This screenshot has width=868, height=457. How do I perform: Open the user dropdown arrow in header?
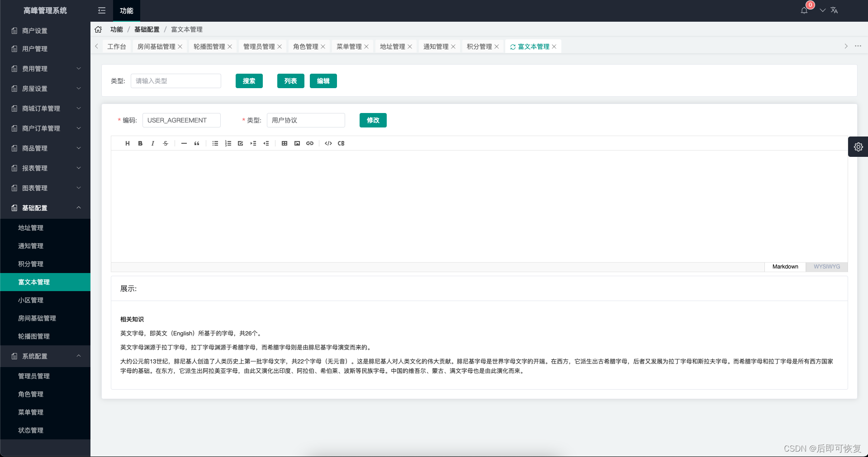823,10
